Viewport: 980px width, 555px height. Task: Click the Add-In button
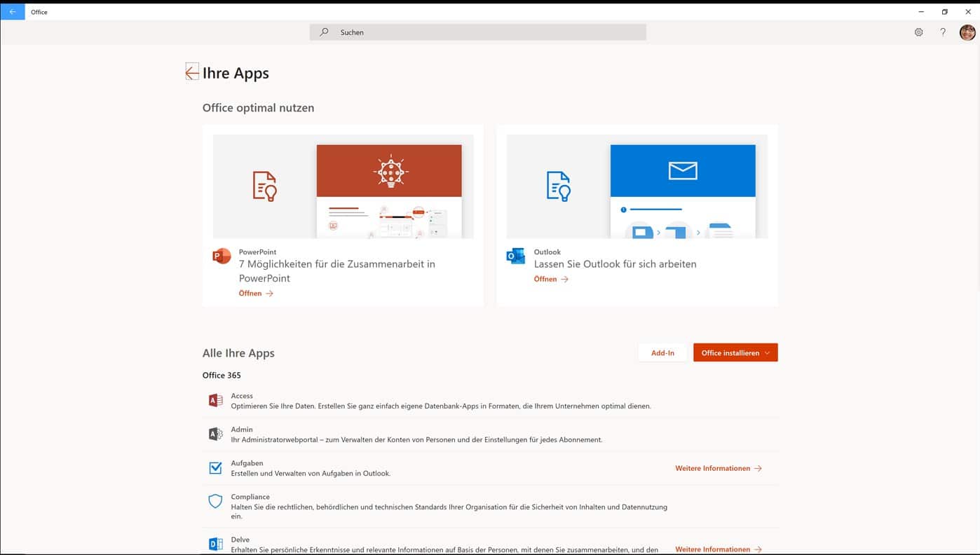pyautogui.click(x=662, y=352)
